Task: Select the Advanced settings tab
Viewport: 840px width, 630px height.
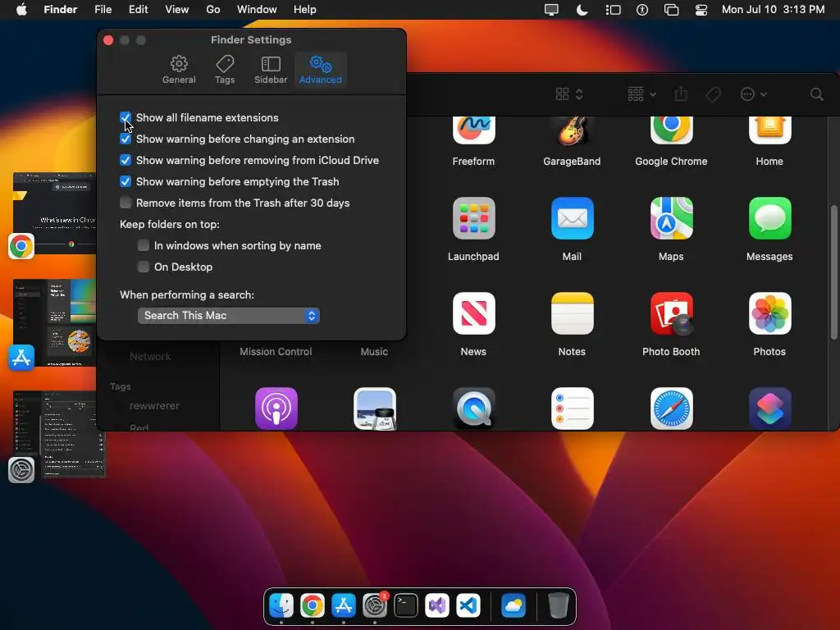Action: point(321,70)
